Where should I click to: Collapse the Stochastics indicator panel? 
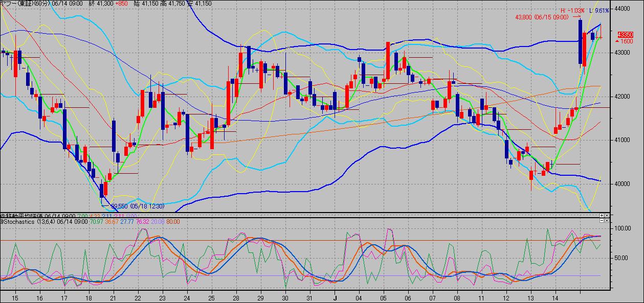point(602,221)
